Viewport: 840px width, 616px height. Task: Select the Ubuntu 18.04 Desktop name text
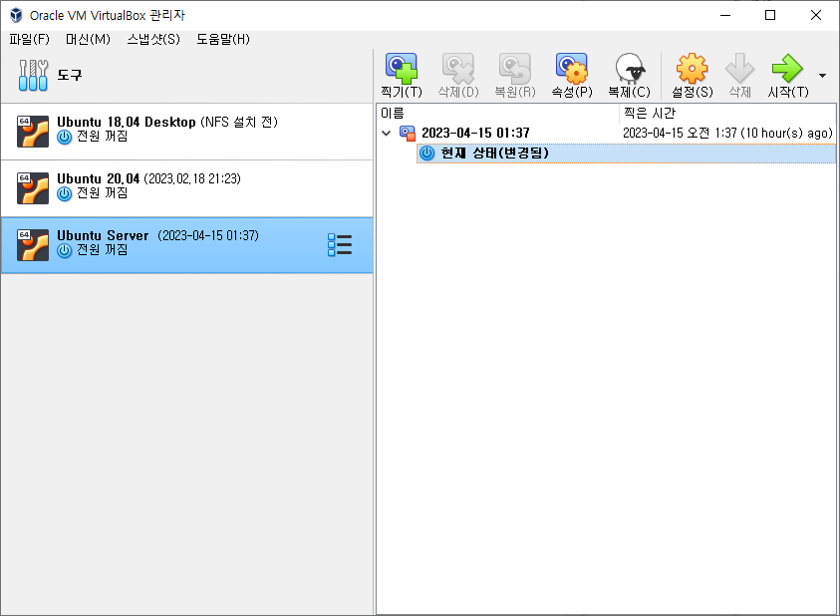coord(127,123)
